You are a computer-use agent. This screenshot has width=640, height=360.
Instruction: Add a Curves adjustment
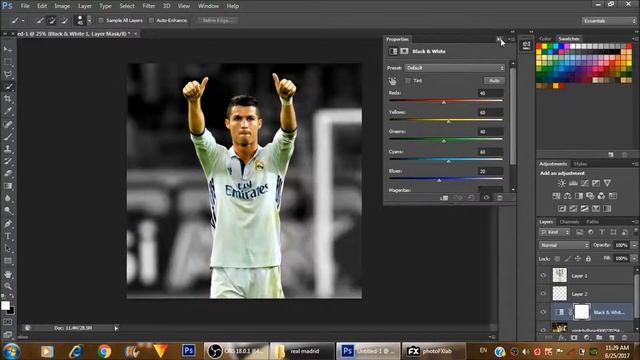(584, 183)
